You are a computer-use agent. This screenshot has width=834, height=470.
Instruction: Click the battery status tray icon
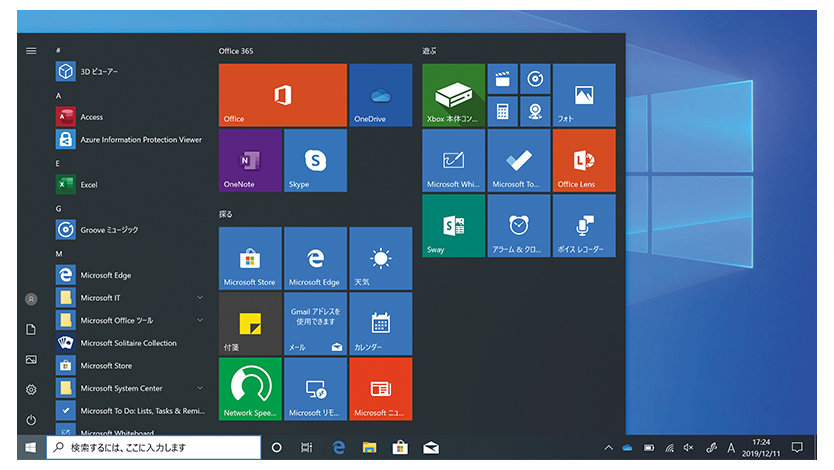click(x=649, y=448)
